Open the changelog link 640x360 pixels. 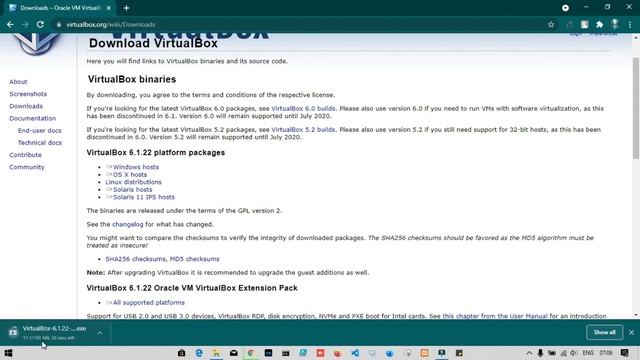click(x=128, y=224)
